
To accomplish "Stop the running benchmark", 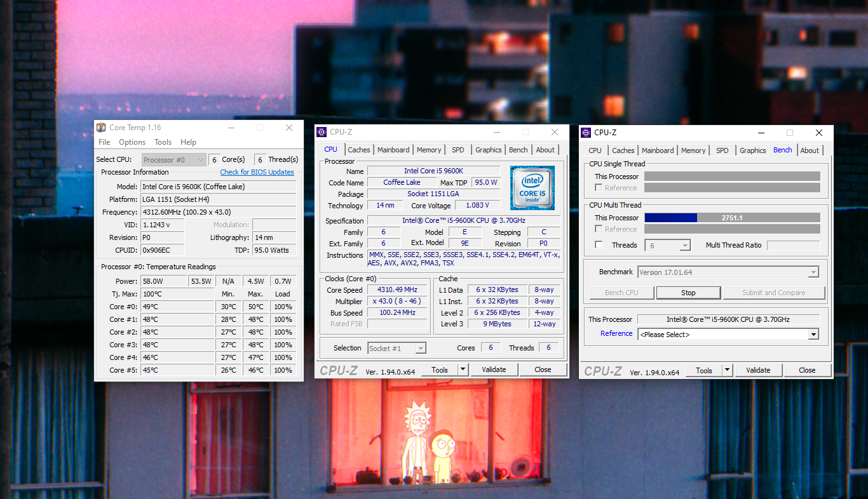I will pos(688,293).
